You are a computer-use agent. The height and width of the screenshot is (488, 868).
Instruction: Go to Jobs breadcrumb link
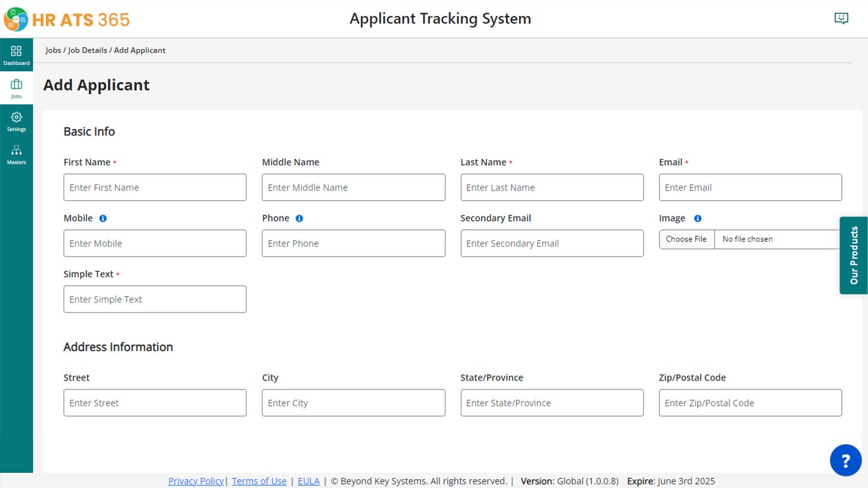(53, 50)
